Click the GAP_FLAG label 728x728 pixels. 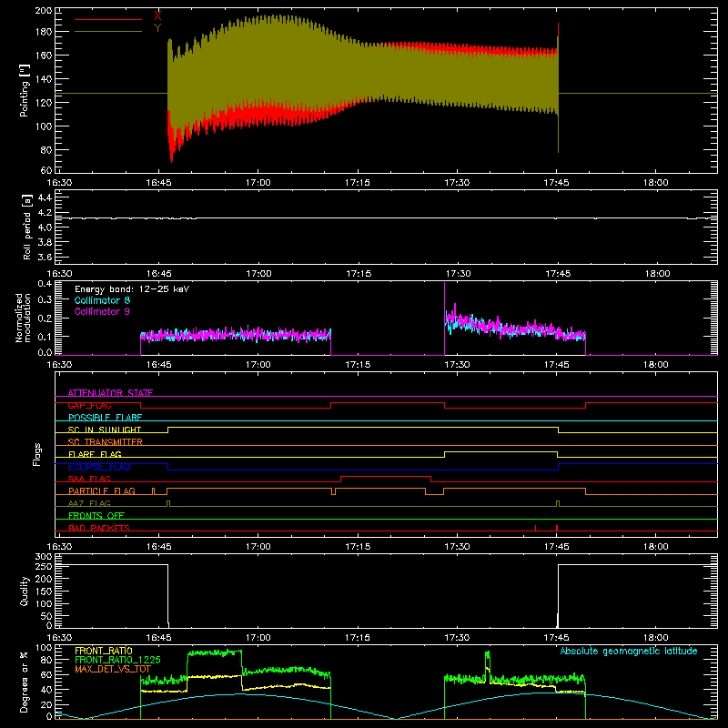click(89, 405)
